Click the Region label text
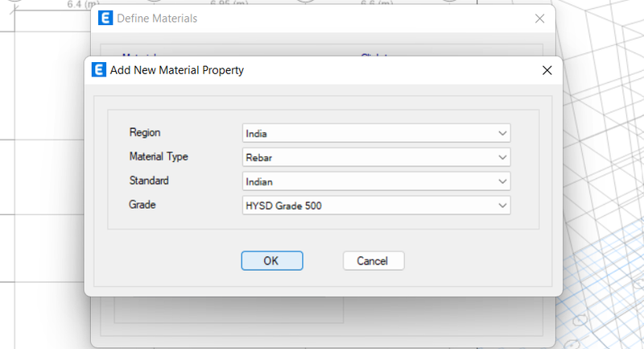 145,132
